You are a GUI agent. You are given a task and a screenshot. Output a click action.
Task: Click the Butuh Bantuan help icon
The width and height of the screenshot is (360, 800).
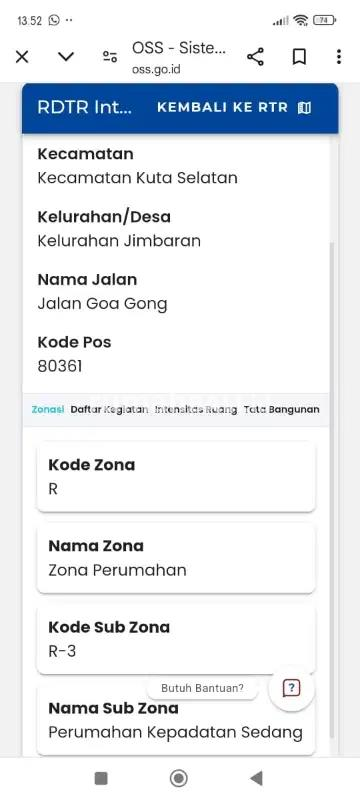coord(291,688)
